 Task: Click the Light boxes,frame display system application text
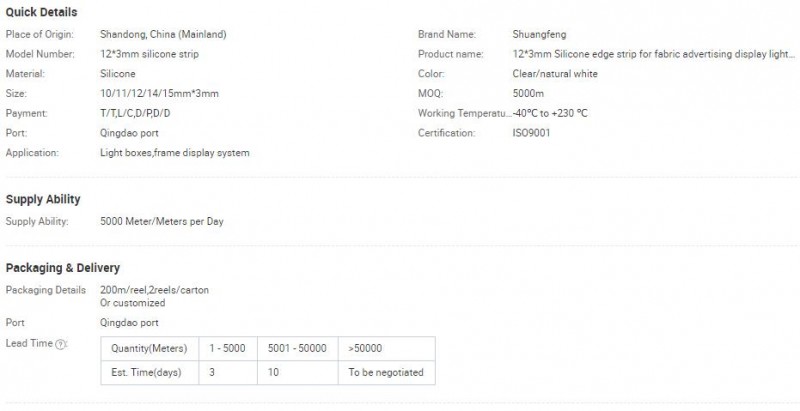tap(175, 153)
